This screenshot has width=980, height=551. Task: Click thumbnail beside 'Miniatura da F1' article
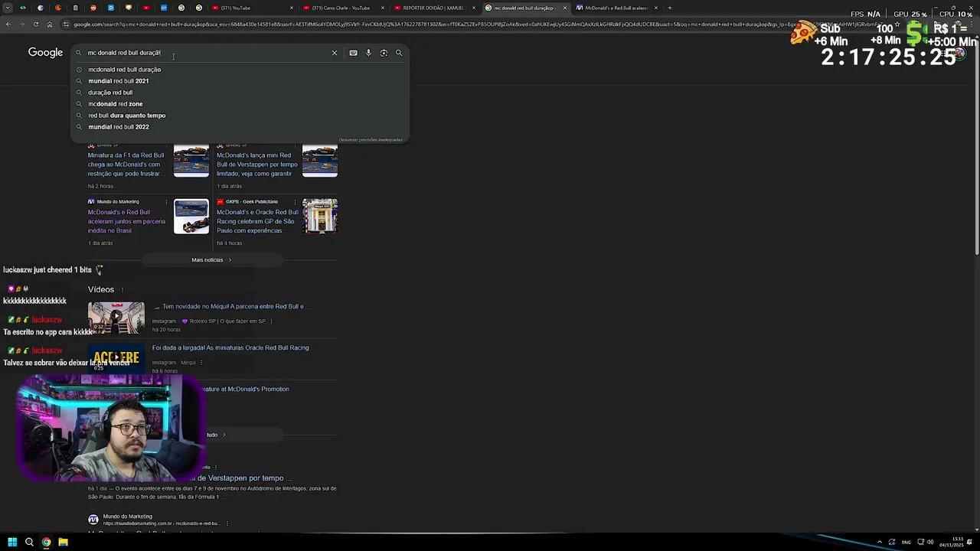tap(191, 161)
